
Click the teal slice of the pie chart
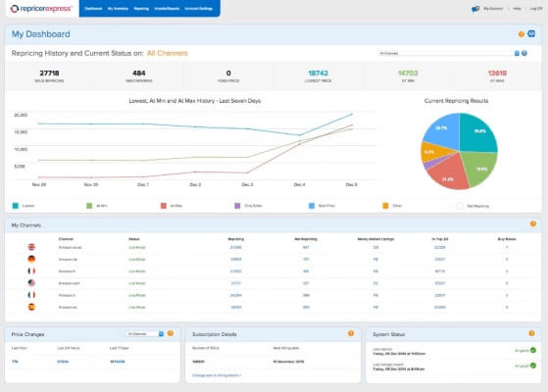tap(477, 132)
